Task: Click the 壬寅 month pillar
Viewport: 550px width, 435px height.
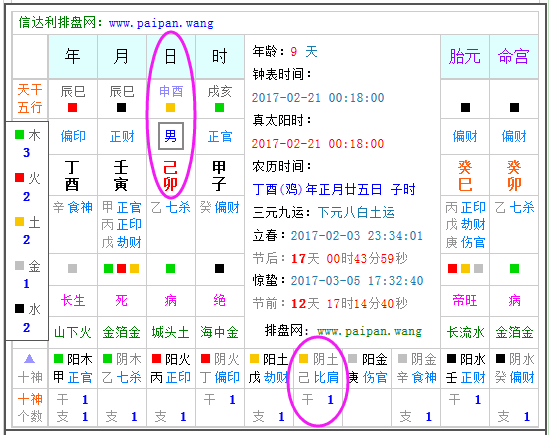Action: click(x=121, y=175)
